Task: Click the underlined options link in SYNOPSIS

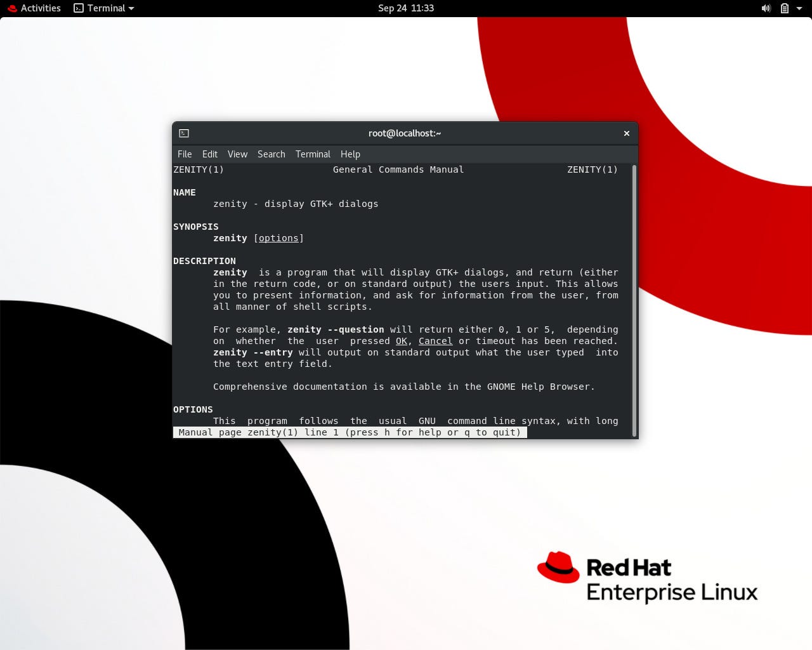Action: pos(278,238)
